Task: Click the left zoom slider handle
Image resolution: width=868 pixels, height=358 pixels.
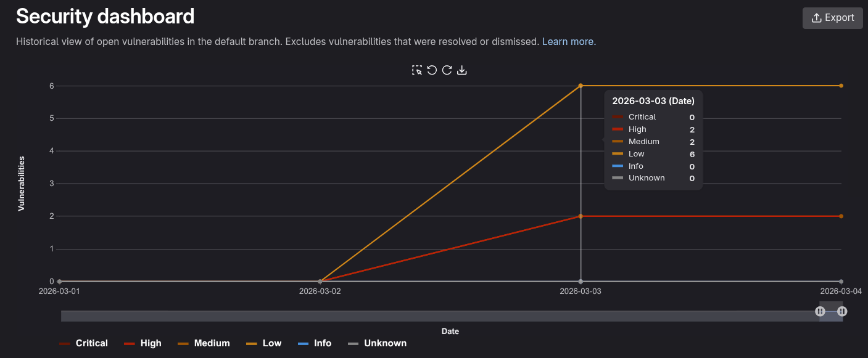Action: click(820, 311)
